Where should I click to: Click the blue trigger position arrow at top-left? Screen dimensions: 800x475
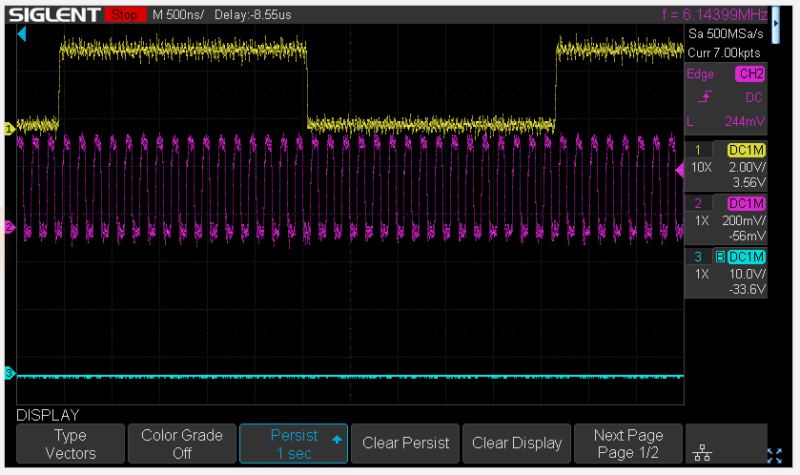pos(22,35)
